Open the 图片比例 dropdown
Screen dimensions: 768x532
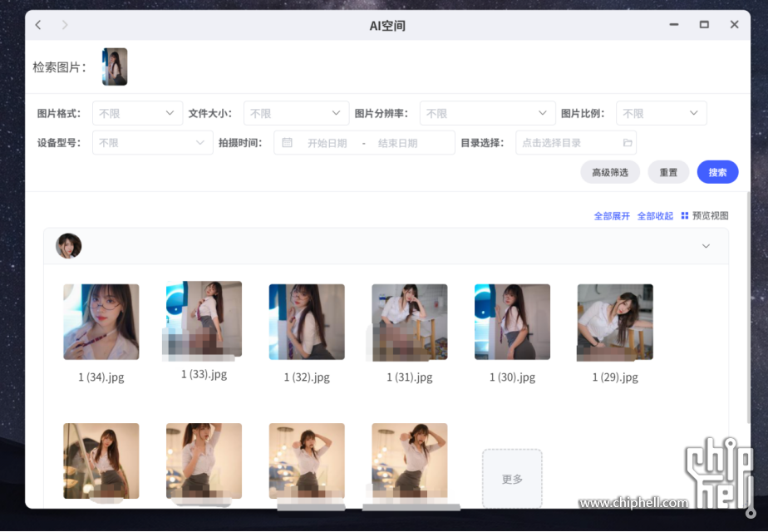(662, 113)
